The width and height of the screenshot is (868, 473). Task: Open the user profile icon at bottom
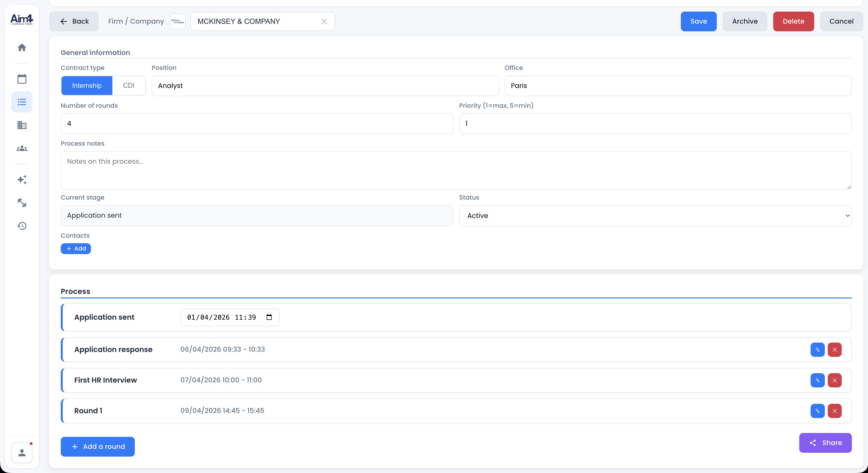pyautogui.click(x=22, y=453)
